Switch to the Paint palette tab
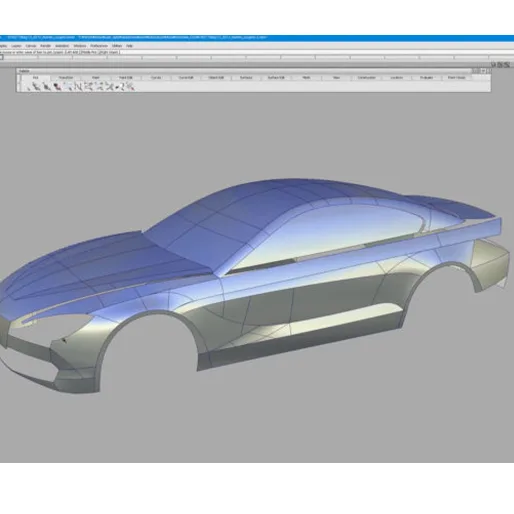The width and height of the screenshot is (514, 514). click(96, 77)
